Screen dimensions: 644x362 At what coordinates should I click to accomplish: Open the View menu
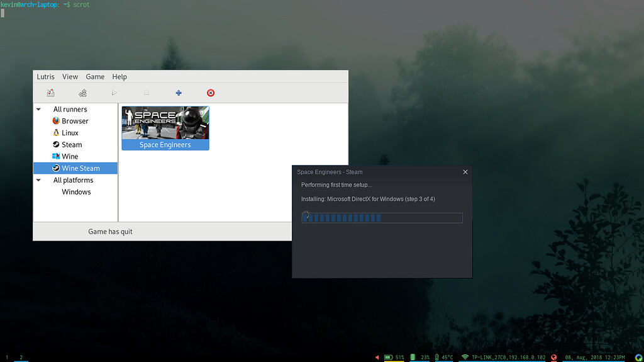(70, 77)
